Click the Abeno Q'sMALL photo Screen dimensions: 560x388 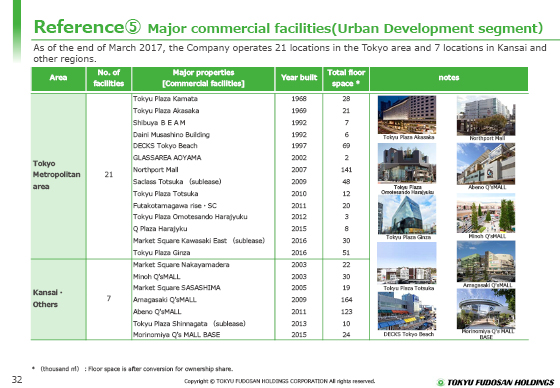coord(486,164)
